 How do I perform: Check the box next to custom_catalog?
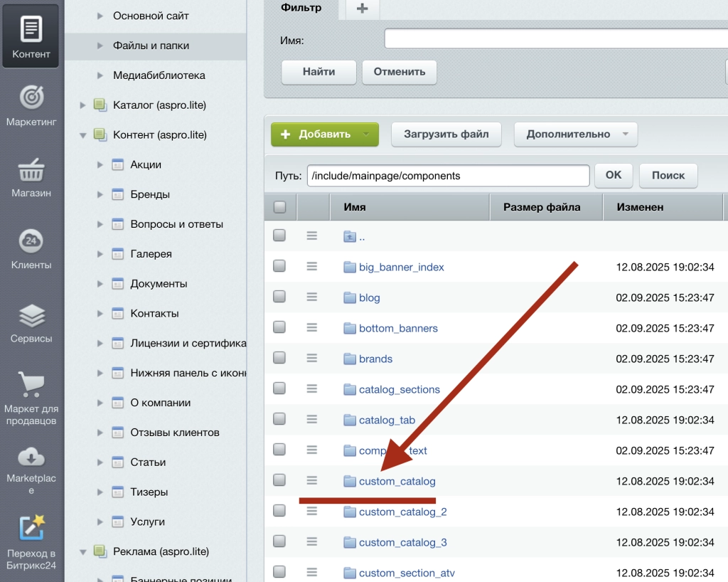279,480
